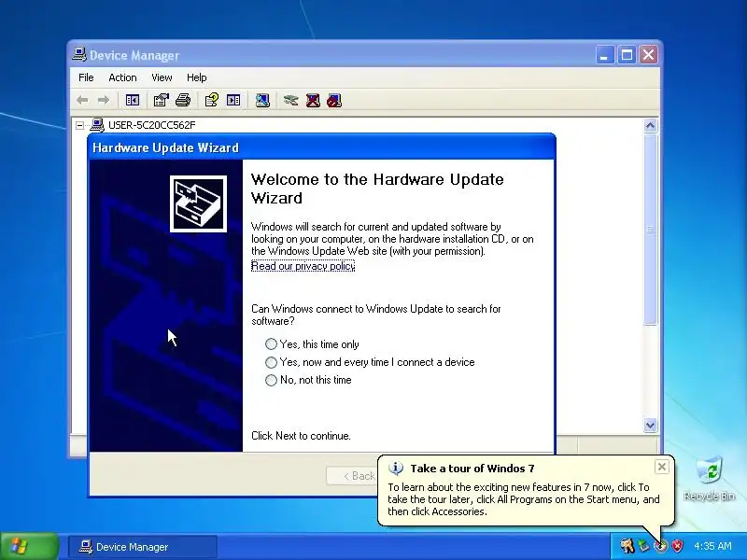
Task: Click the red Security Center shield tray icon
Action: (x=677, y=546)
